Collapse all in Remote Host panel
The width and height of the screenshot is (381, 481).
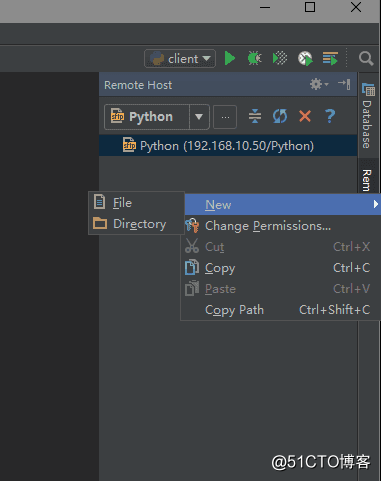click(255, 116)
